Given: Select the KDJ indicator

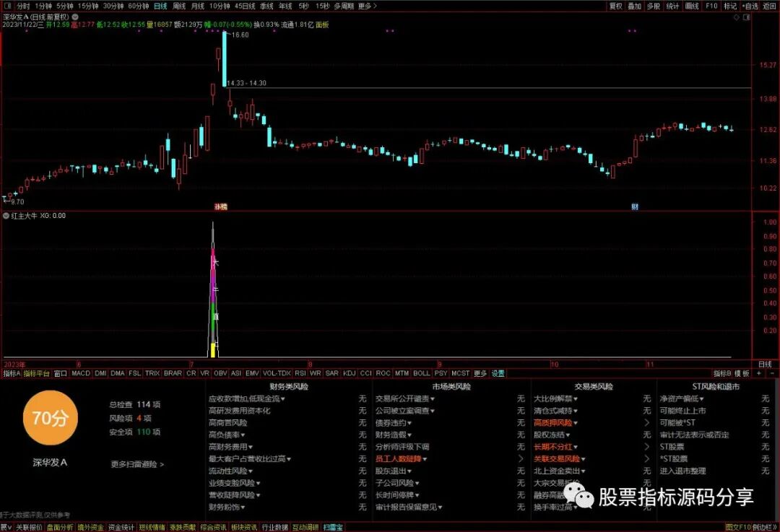Looking at the screenshot, I should [x=350, y=373].
